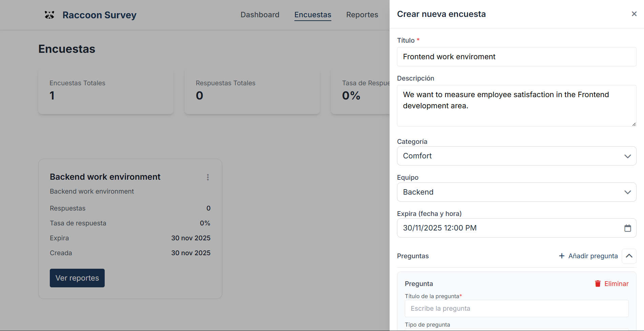644x331 pixels.
Task: Click the Expira date and time field
Action: [508, 228]
